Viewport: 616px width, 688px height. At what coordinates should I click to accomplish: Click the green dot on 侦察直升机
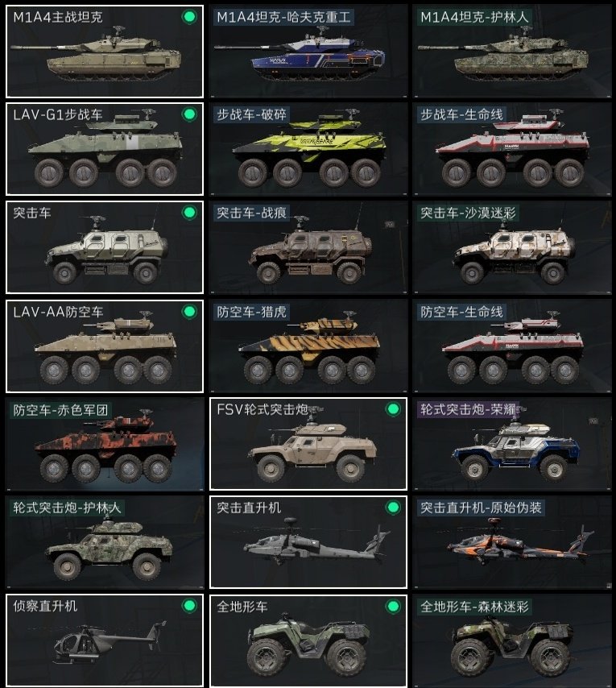(189, 606)
